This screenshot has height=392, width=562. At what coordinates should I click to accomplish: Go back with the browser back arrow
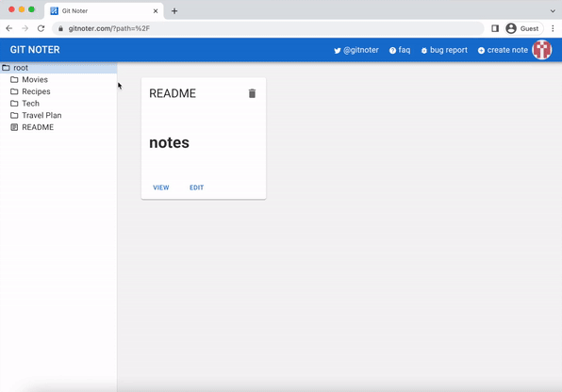click(9, 28)
